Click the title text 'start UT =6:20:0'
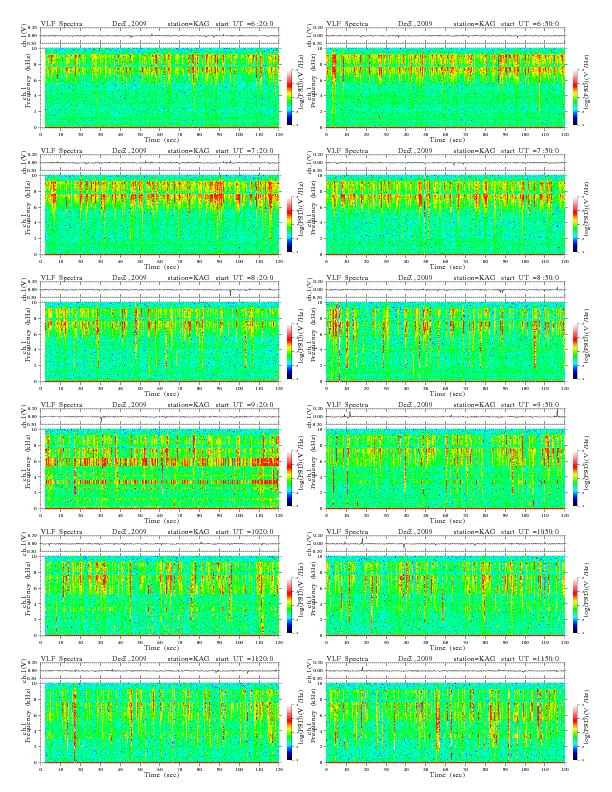 point(244,24)
